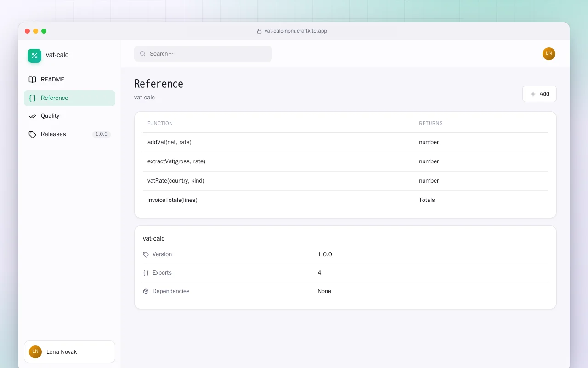Select the addVat(net, rate) row

coord(345,142)
